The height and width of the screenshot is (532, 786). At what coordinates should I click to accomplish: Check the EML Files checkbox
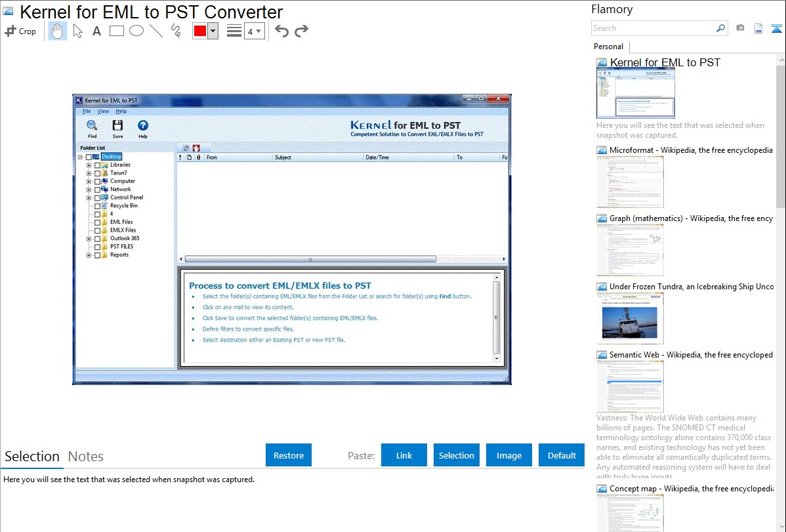pyautogui.click(x=97, y=222)
